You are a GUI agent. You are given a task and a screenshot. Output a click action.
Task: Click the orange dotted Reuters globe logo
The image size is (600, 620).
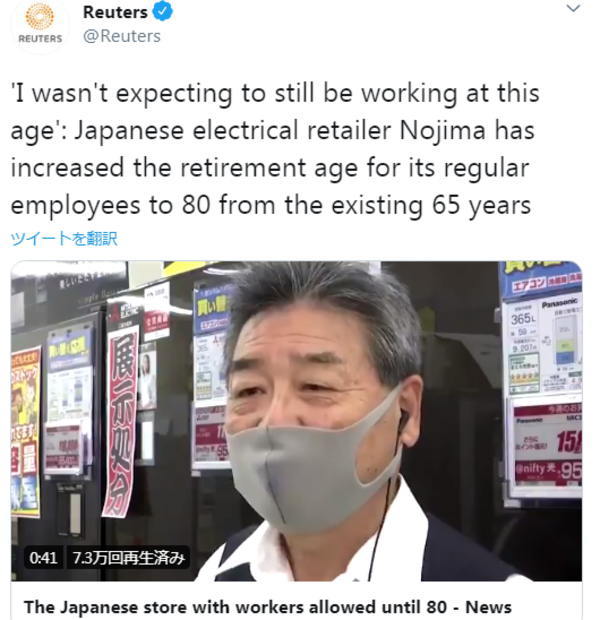pyautogui.click(x=40, y=15)
